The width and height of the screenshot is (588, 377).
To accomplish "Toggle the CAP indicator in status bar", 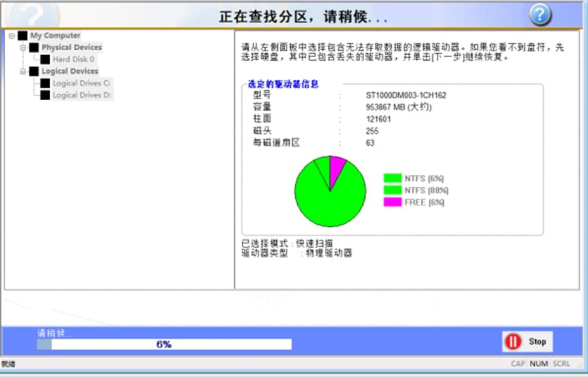I will (518, 363).
